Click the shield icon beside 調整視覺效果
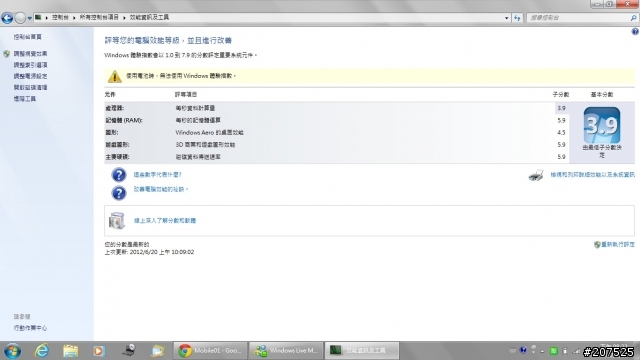Image resolution: width=640 pixels, height=360 pixels. coord(7,53)
